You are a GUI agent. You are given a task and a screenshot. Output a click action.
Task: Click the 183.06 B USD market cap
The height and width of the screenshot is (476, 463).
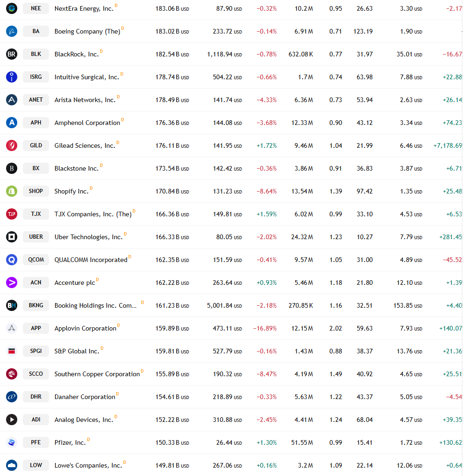click(x=172, y=9)
